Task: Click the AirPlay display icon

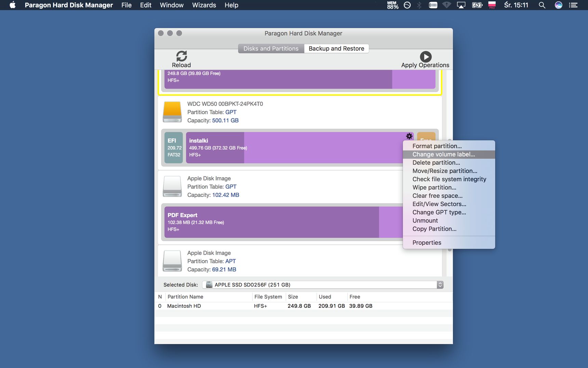Action: (461, 5)
